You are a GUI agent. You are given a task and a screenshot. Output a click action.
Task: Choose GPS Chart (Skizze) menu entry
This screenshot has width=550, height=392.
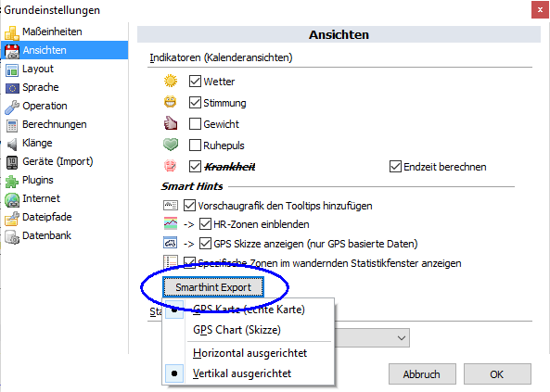237,330
